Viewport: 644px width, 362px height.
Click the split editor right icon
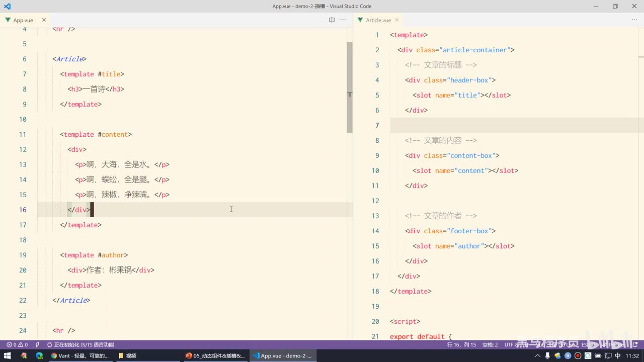[332, 20]
